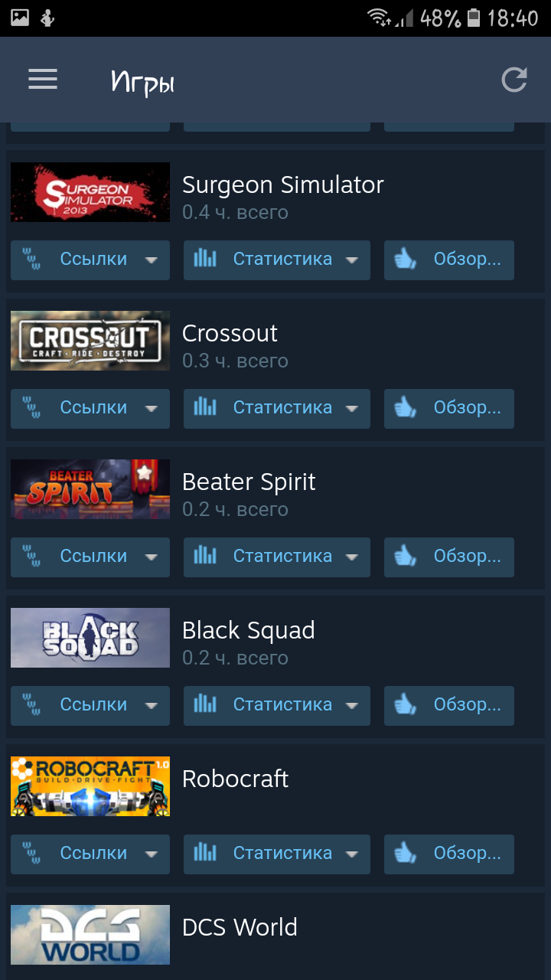Tap statistics bars icon for Robocraft
The width and height of the screenshot is (551, 980).
point(205,853)
